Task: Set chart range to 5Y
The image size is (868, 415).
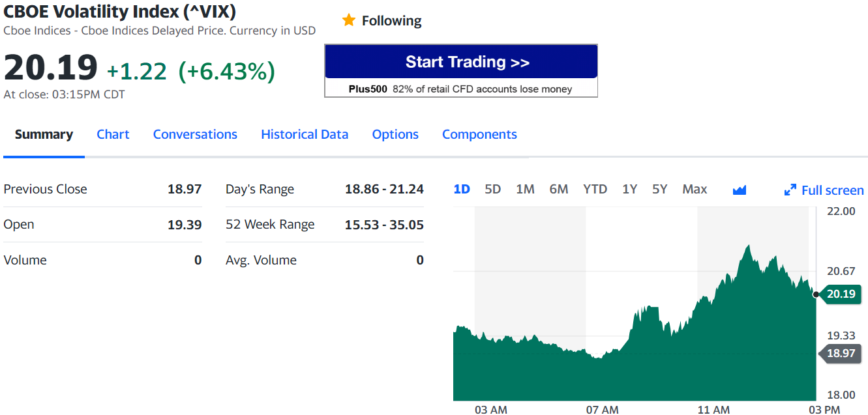Action: (x=660, y=189)
